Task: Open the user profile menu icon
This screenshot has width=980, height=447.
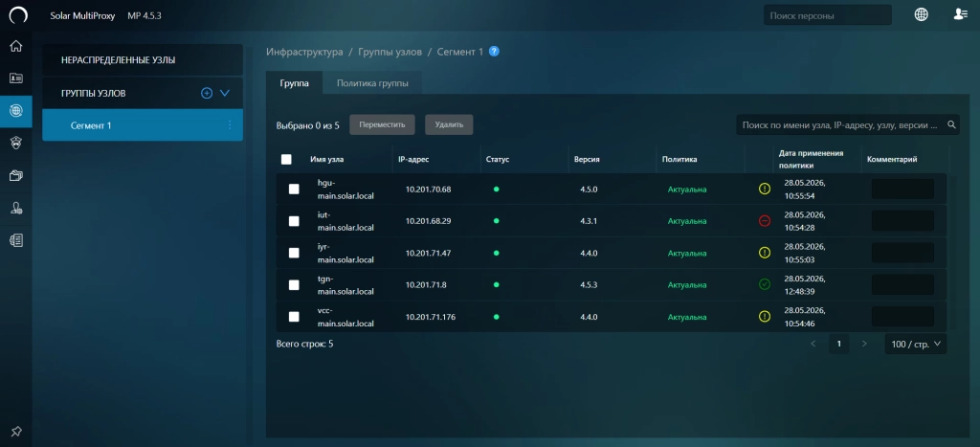Action: (x=961, y=14)
